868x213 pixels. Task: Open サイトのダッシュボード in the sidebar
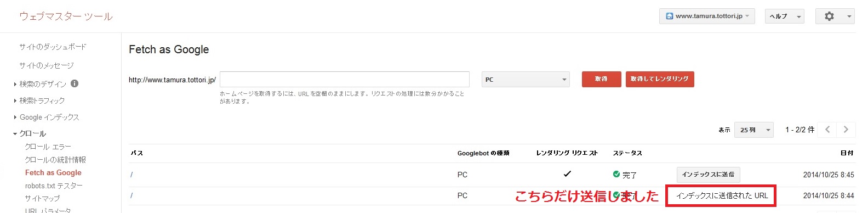53,47
